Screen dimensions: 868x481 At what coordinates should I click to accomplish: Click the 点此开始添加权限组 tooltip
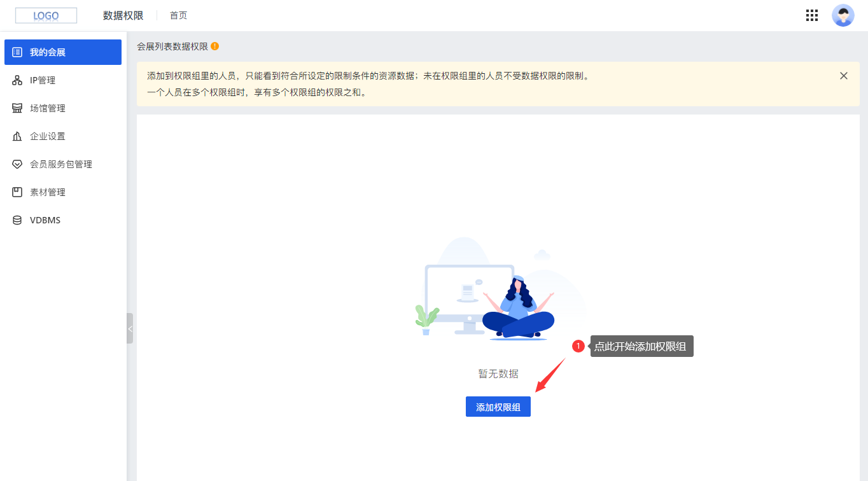641,345
